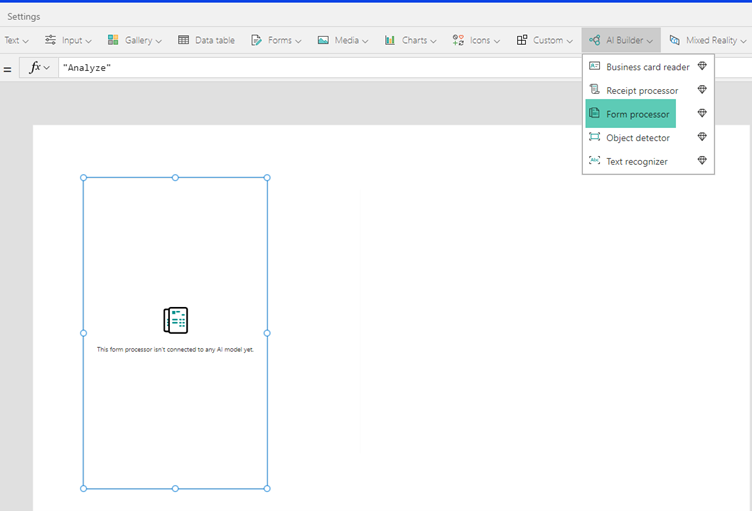The width and height of the screenshot is (752, 511).
Task: Click the right-middle resize handle of control
Action: [x=267, y=333]
